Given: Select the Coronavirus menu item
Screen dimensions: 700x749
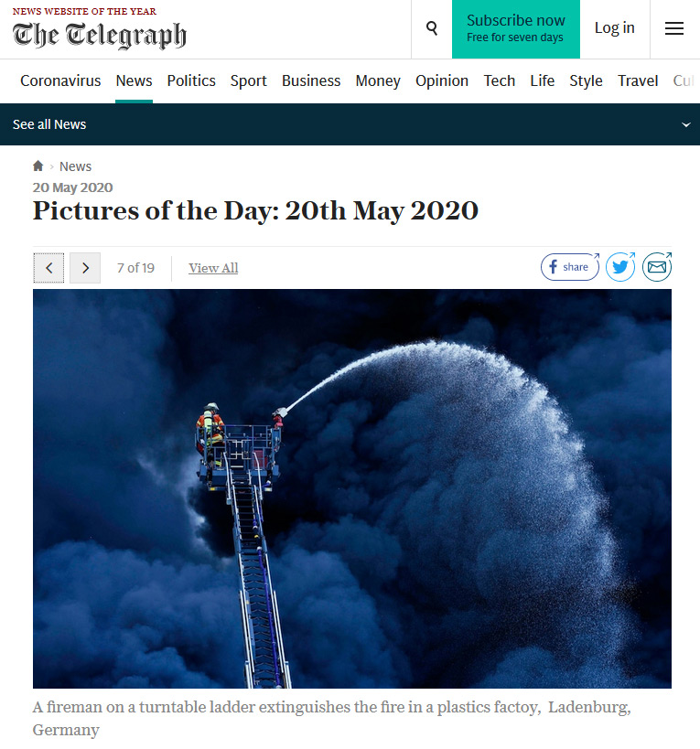Looking at the screenshot, I should point(60,80).
